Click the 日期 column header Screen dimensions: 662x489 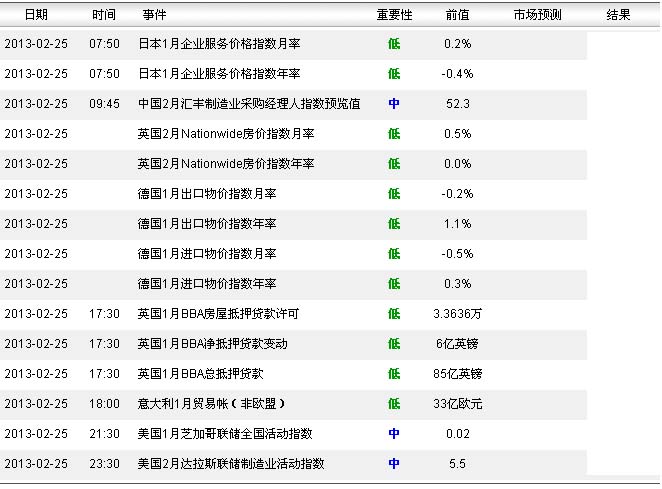(x=36, y=15)
